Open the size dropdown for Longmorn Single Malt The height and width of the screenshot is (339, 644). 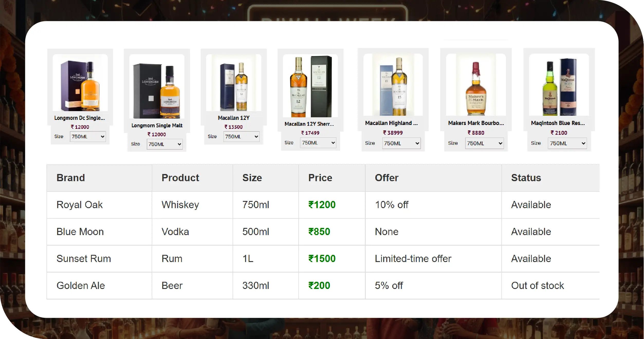coord(164,144)
